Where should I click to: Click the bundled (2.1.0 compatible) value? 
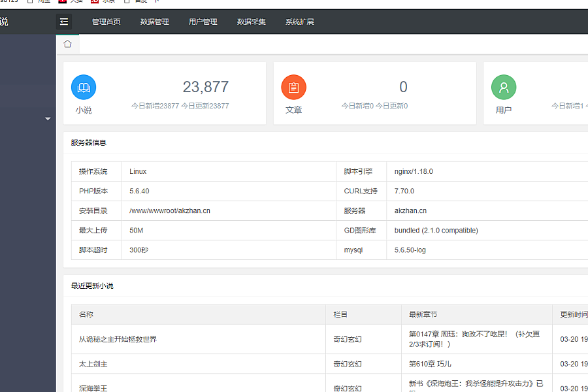click(436, 231)
